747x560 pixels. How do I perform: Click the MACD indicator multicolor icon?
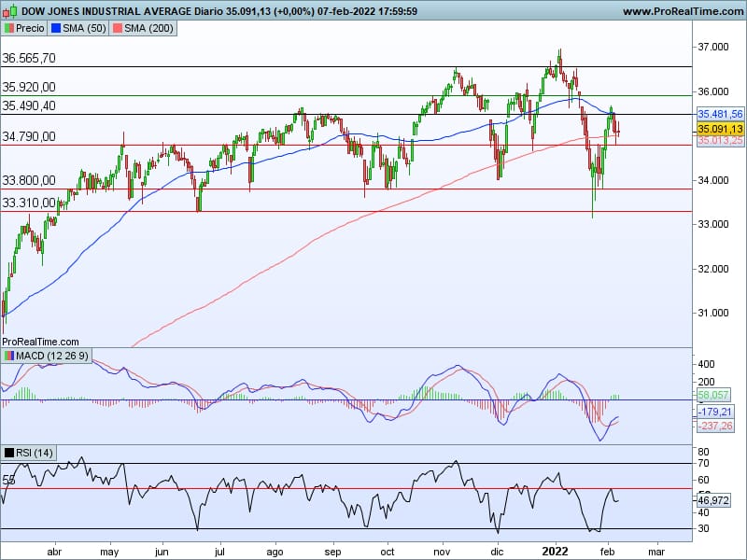(9, 356)
